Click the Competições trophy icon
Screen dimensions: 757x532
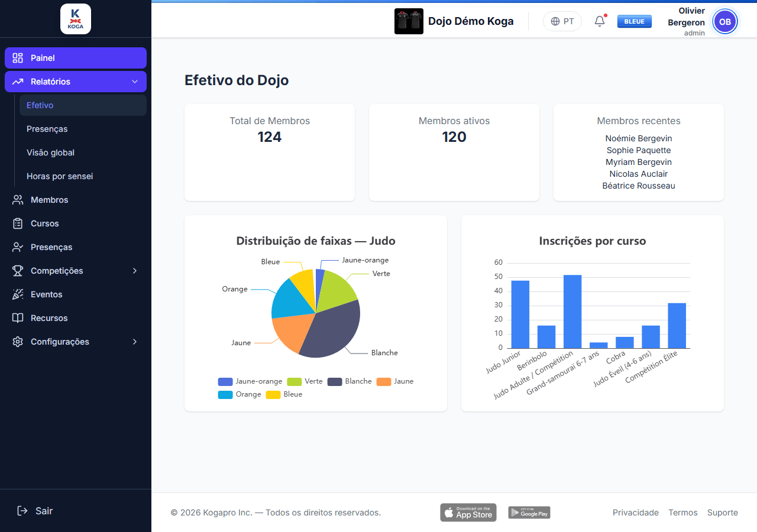click(x=18, y=271)
